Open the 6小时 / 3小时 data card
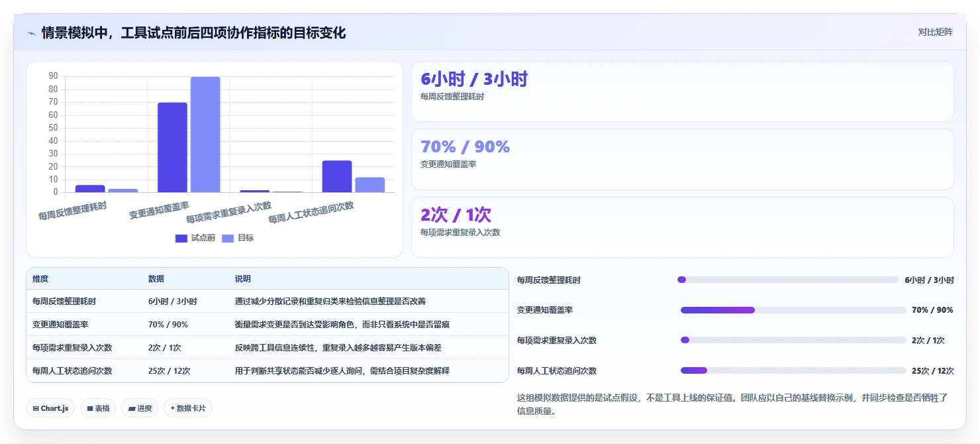 pos(683,91)
